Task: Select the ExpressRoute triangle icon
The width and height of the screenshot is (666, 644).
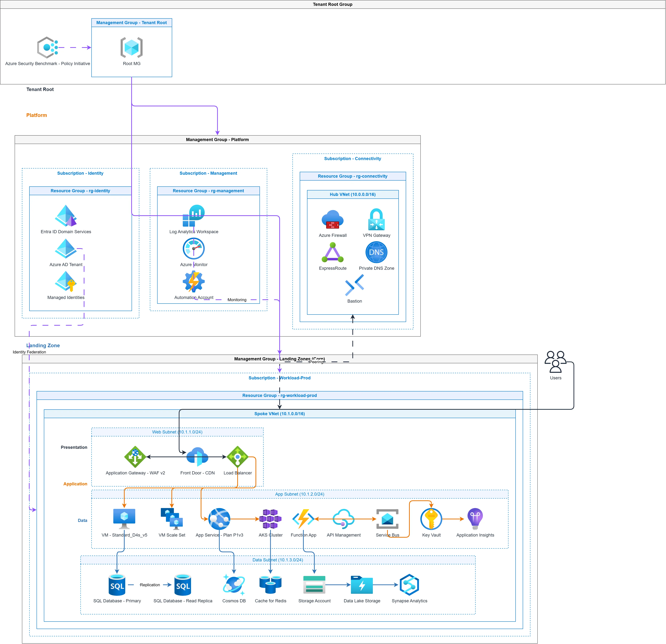Action: (x=333, y=253)
